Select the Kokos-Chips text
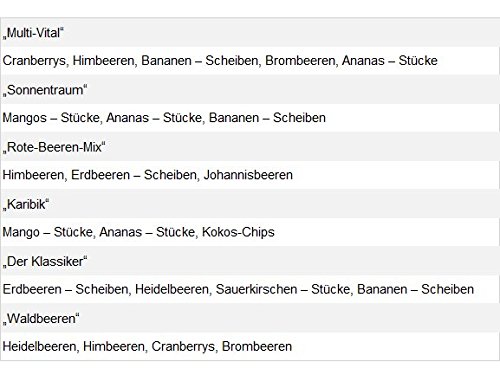Image resolution: width=500 pixels, height=375 pixels. click(238, 232)
